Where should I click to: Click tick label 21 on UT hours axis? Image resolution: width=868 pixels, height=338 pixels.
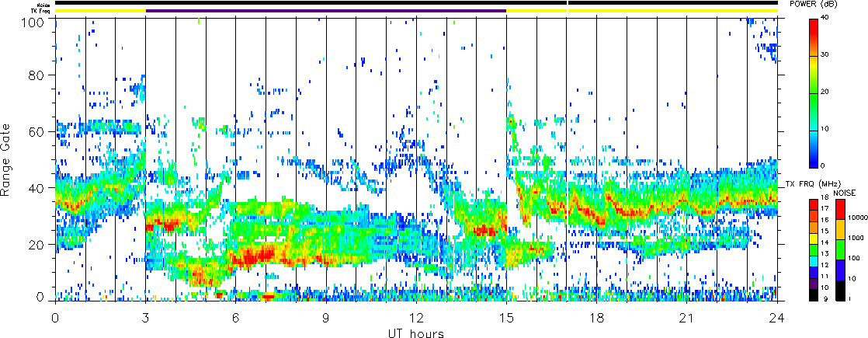687,318
